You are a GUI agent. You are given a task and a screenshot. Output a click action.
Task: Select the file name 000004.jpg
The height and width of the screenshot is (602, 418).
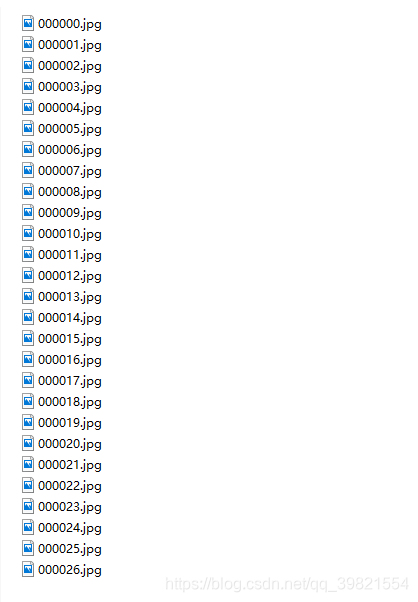tap(70, 108)
